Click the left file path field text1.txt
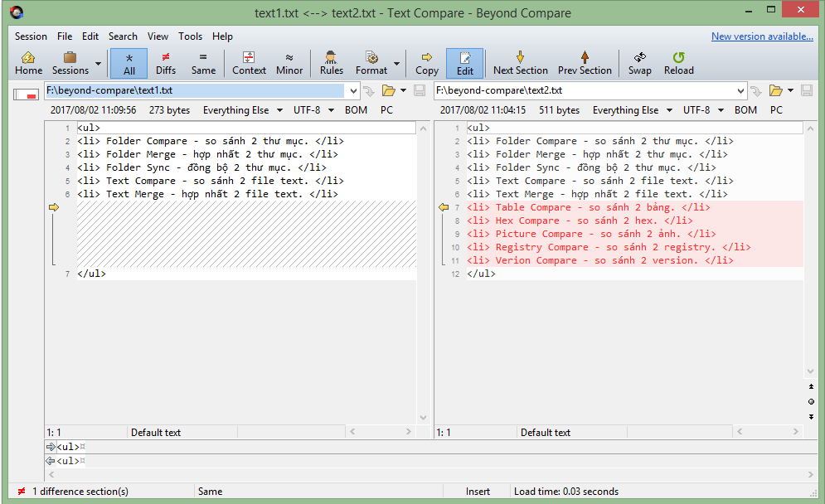The width and height of the screenshot is (825, 504). [x=195, y=90]
